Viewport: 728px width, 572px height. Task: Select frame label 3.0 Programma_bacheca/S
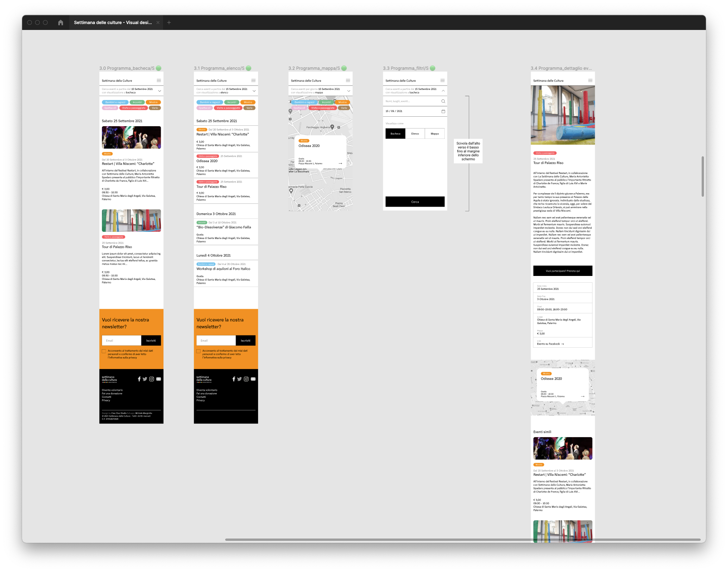[x=127, y=68]
